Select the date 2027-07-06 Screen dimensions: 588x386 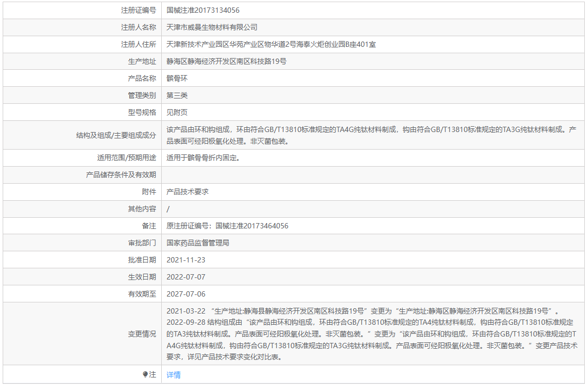pos(186,294)
